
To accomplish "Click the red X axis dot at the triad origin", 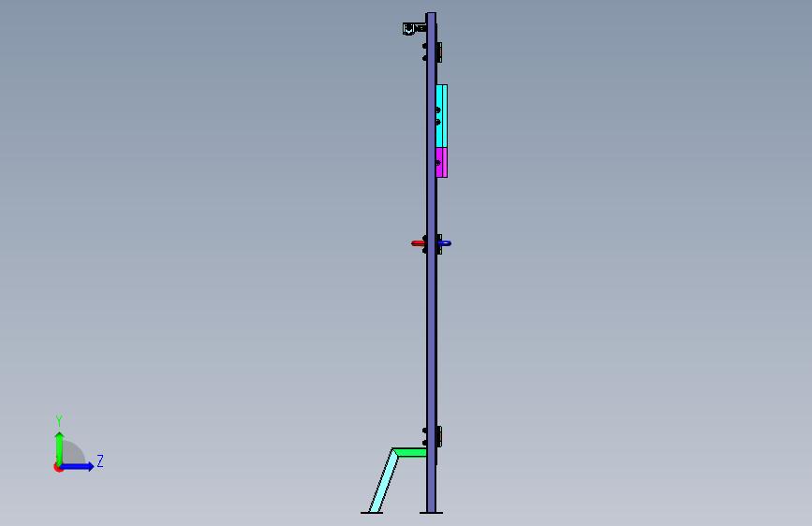I will (58, 467).
